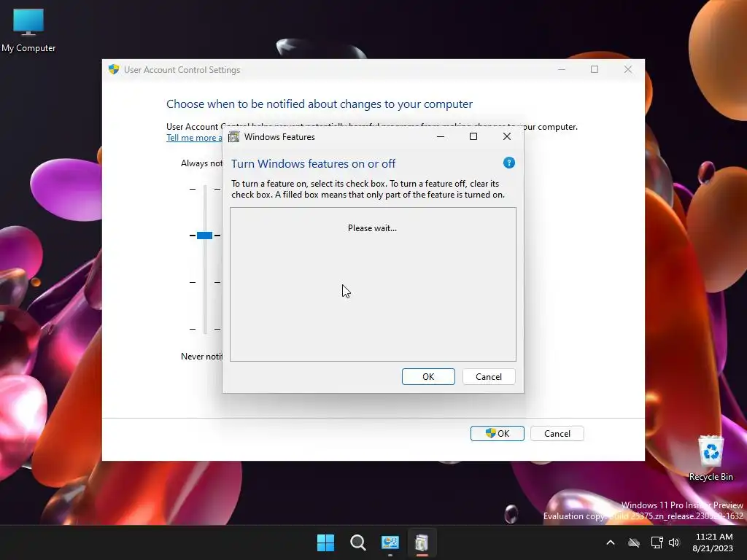Viewport: 747px width, 560px height.
Task: Click the shield icon in User Account Control title
Action: pos(114,69)
